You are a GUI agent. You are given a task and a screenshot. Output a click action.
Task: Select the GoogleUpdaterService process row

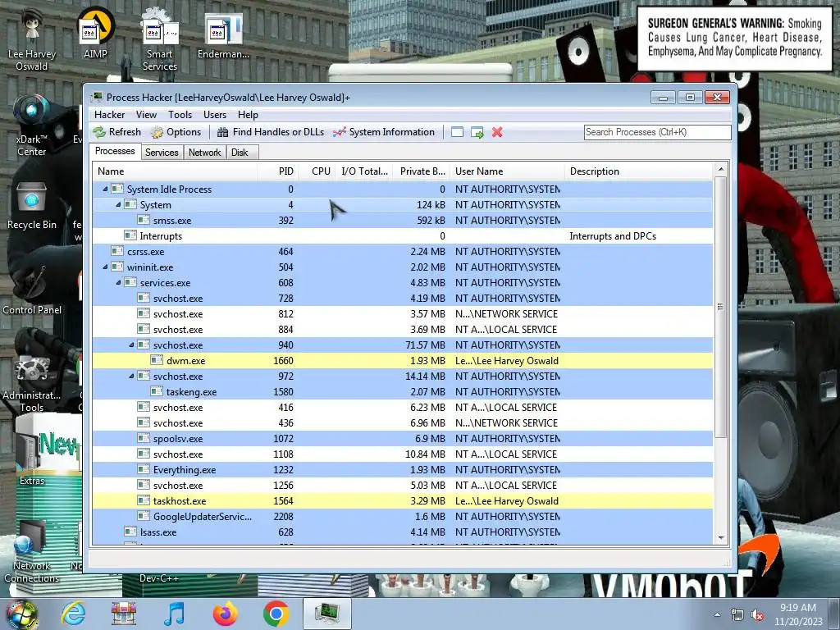click(403, 517)
